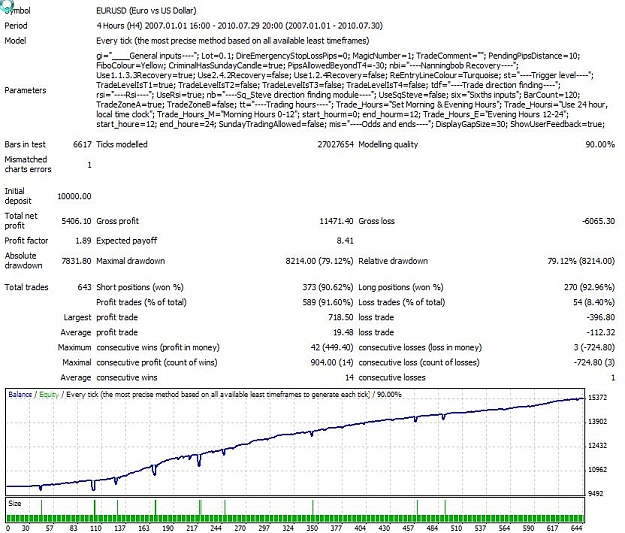
Task: Click the maximum consecutive wins value 42 (449.40)
Action: (332, 347)
